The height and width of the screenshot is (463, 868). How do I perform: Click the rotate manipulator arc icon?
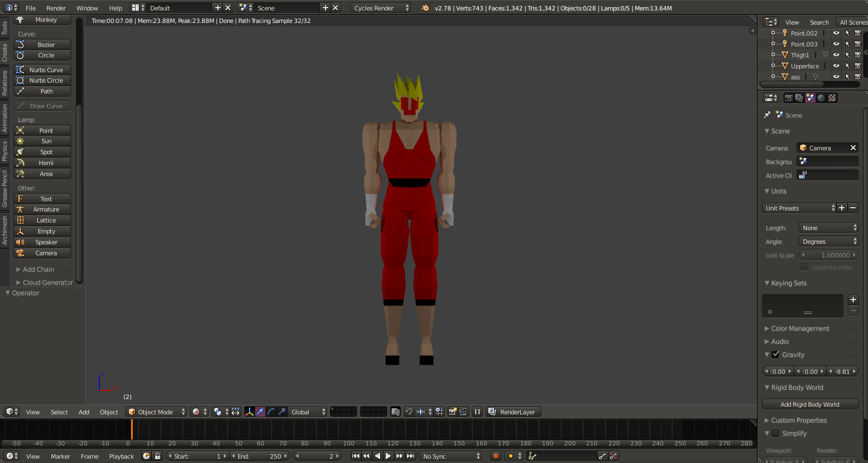[x=271, y=412]
